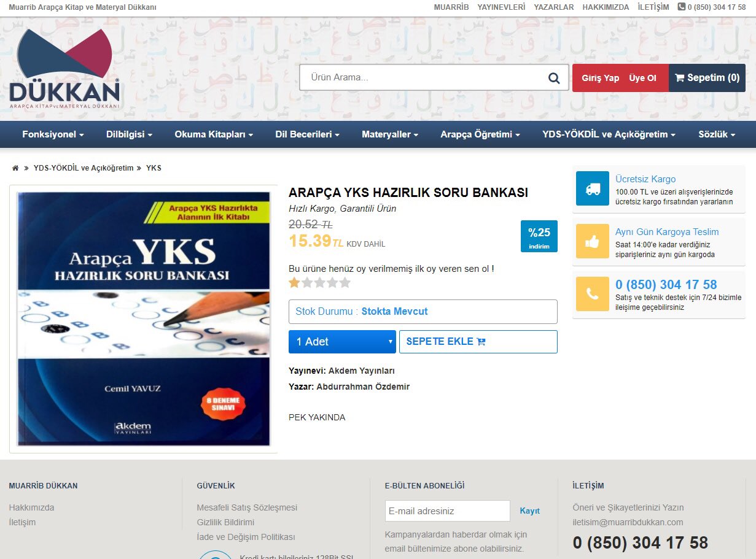Screen dimensions: 756x559
Task: Click the phone icon in top bar
Action: [x=681, y=7]
